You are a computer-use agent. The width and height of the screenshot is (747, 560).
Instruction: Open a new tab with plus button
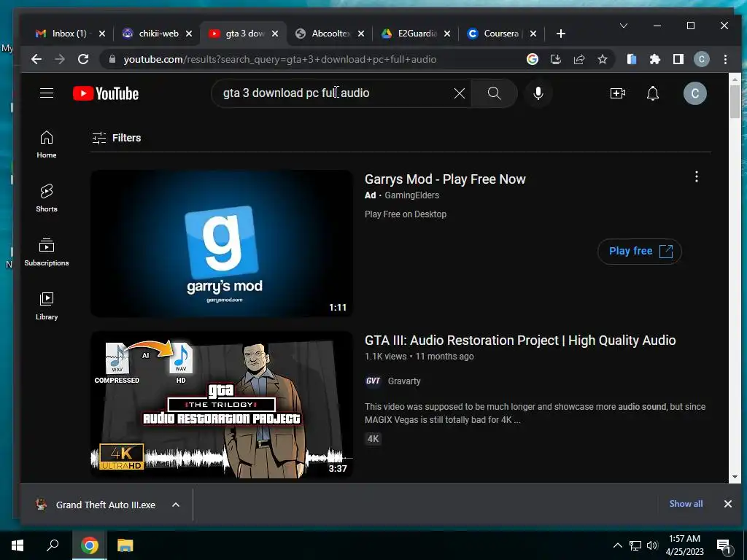[561, 34]
